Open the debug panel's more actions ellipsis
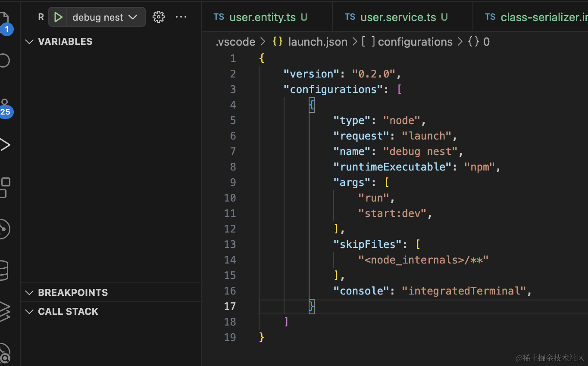Screen dimensions: 588x366 pyautogui.click(x=181, y=17)
